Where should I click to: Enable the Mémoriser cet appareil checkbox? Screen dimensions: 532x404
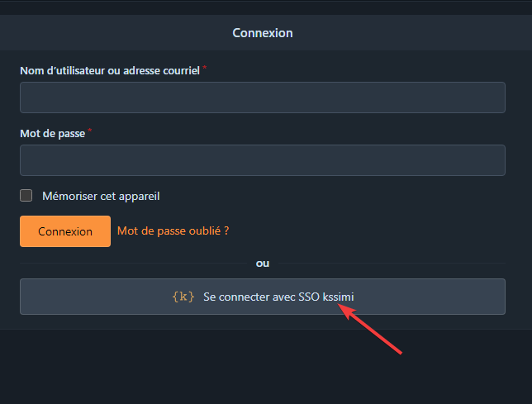(x=26, y=195)
